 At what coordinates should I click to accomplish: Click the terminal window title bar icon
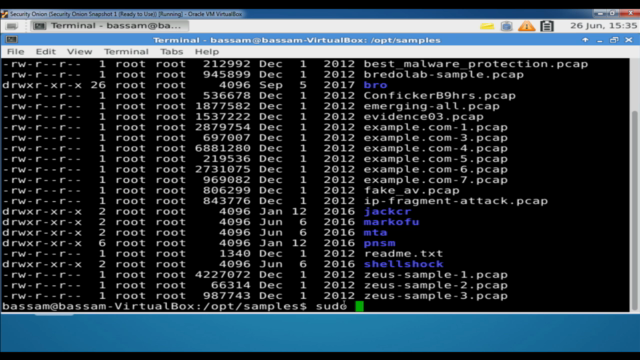[x=11, y=40]
